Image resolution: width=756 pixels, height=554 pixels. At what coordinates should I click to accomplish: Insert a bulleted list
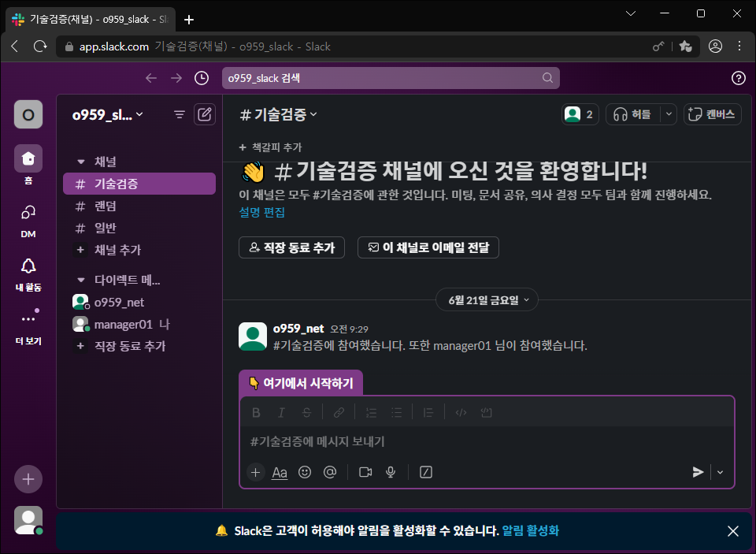tap(396, 413)
